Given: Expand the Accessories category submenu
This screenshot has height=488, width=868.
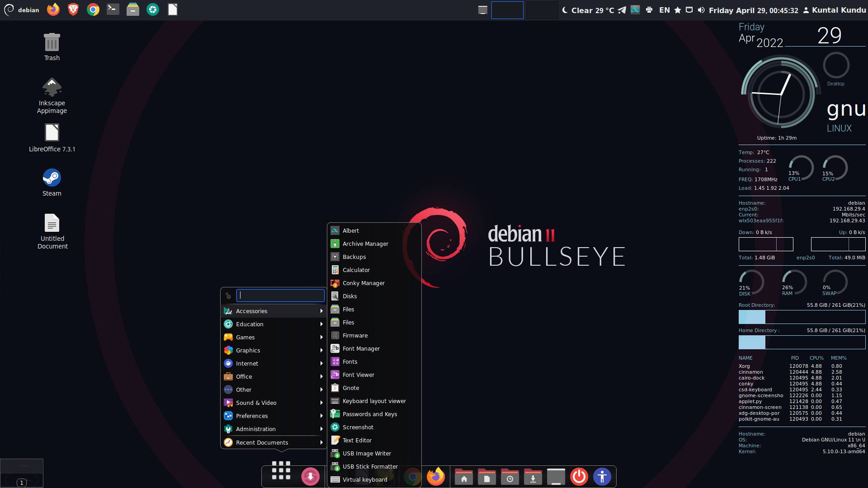Looking at the screenshot, I should pos(274,311).
